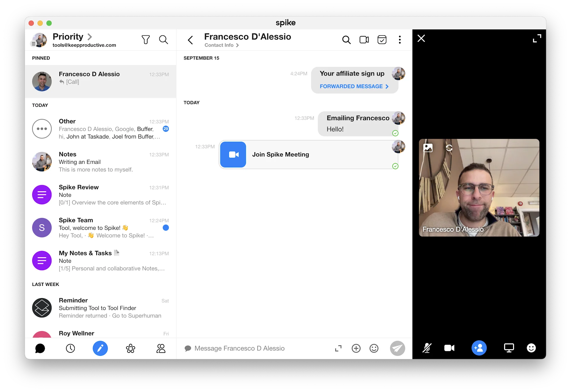Start a video call with Francesco

(x=364, y=40)
